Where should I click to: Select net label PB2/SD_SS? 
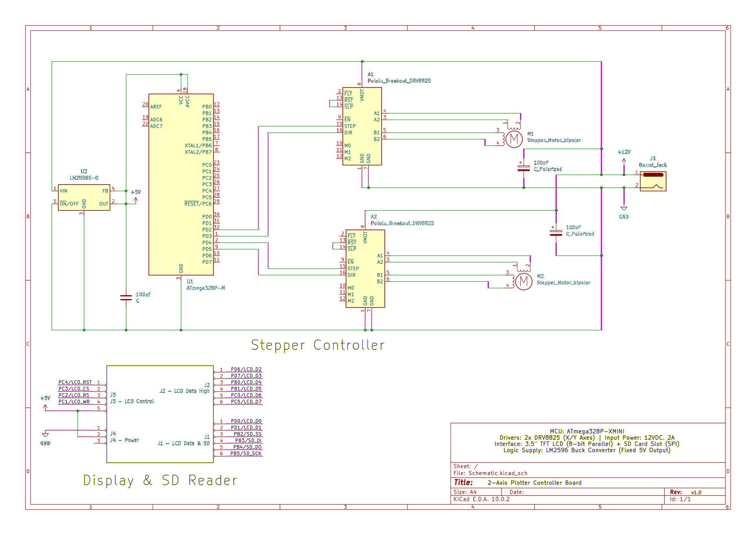coord(248,434)
